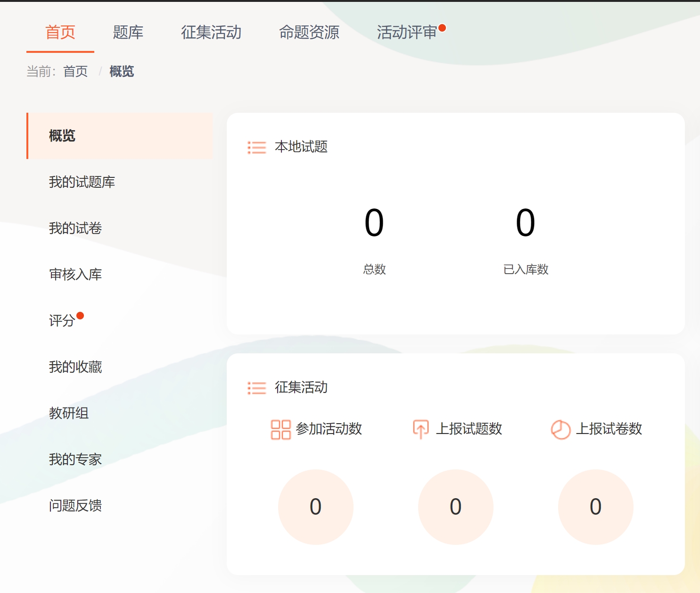Click the circle count under 上报试题数
The height and width of the screenshot is (593, 700).
click(x=456, y=507)
